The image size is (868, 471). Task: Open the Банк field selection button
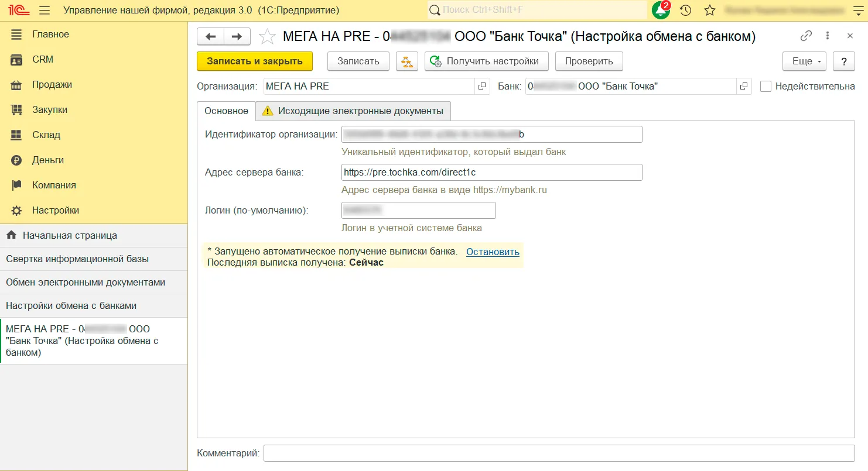(x=744, y=87)
